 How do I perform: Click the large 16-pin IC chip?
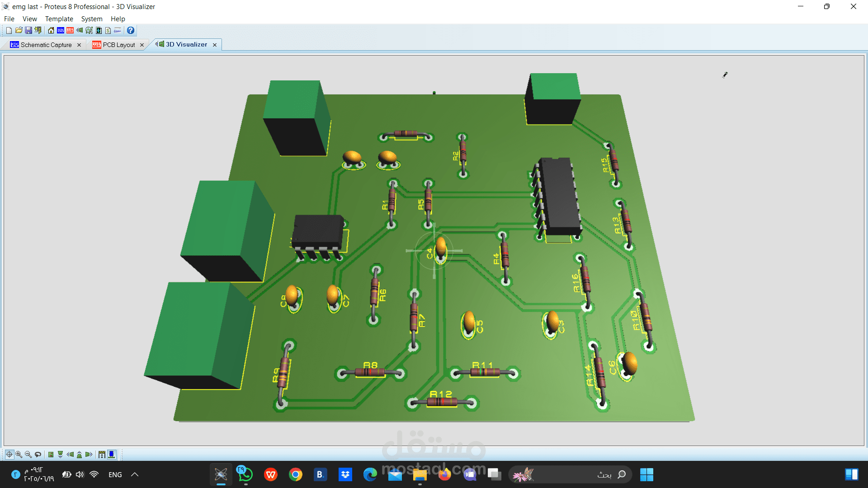coord(559,197)
